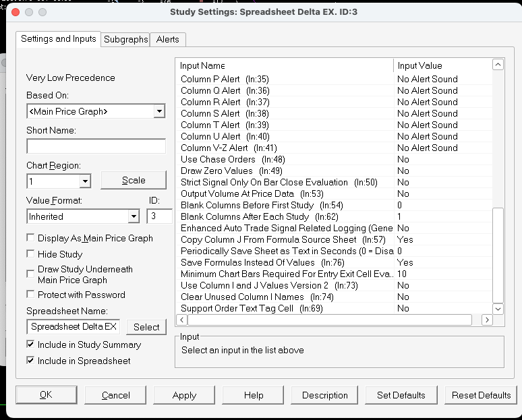Click the scroll up arrow of input list
522x420 pixels.
[x=498, y=65]
